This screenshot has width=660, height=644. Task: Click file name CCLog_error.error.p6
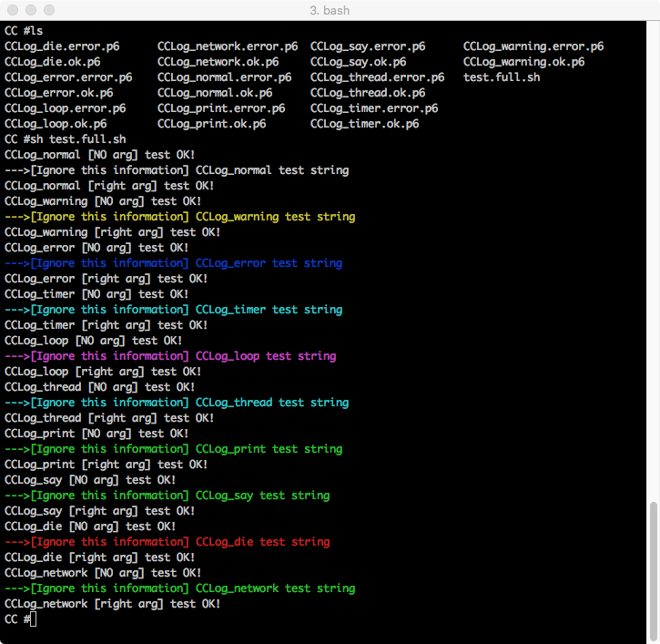pos(68,77)
